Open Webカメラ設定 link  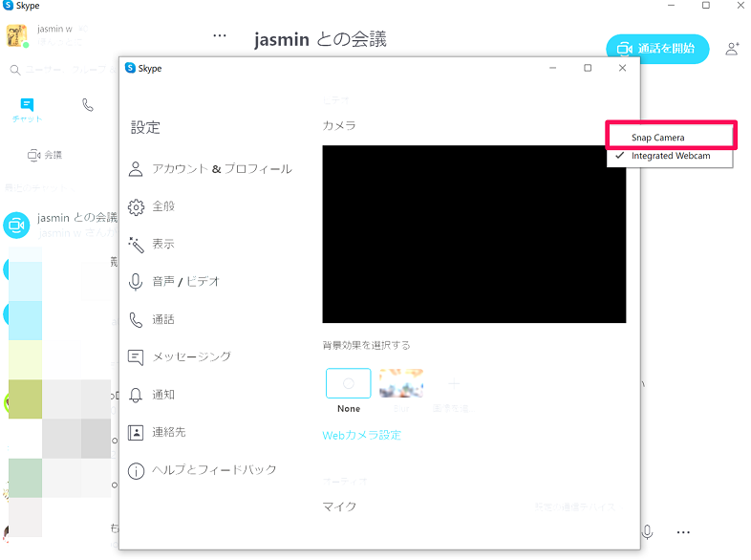361,435
